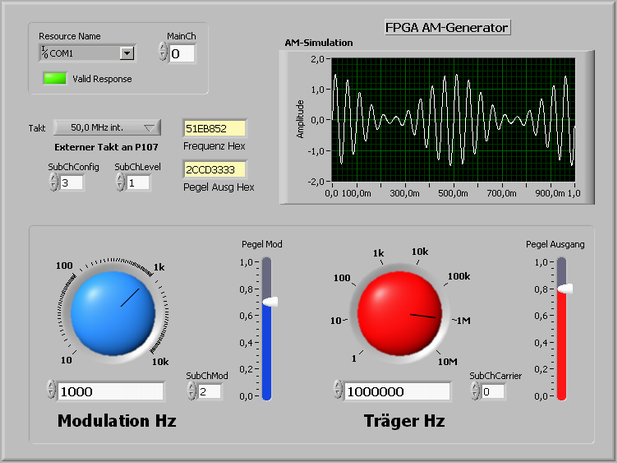Click the 100k mark on the Träger knob
The image size is (617, 463).
click(x=459, y=276)
